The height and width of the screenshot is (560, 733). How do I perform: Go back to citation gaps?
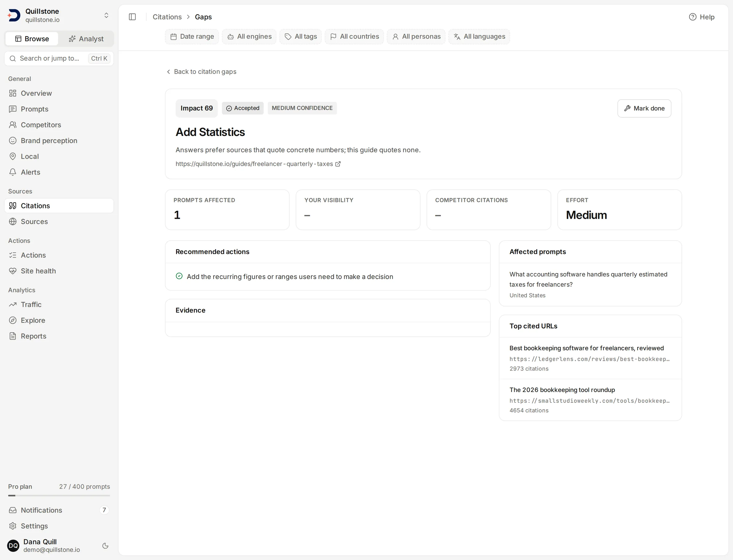[201, 72]
